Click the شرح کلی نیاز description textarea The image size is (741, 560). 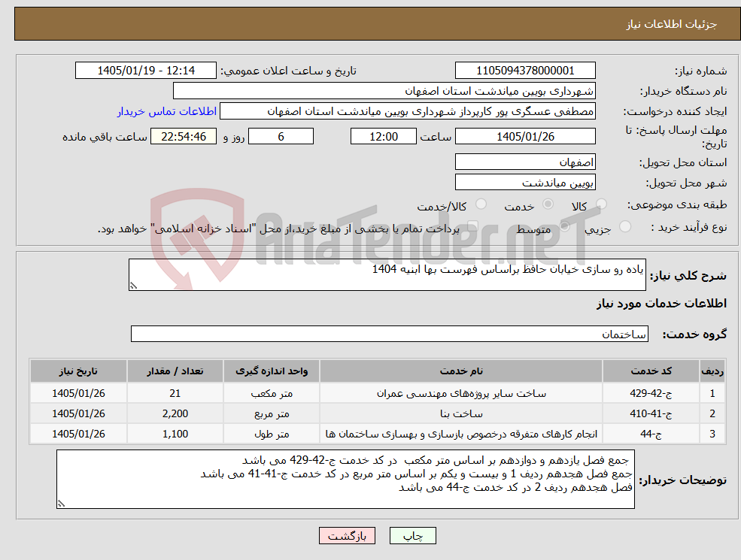[x=387, y=275]
